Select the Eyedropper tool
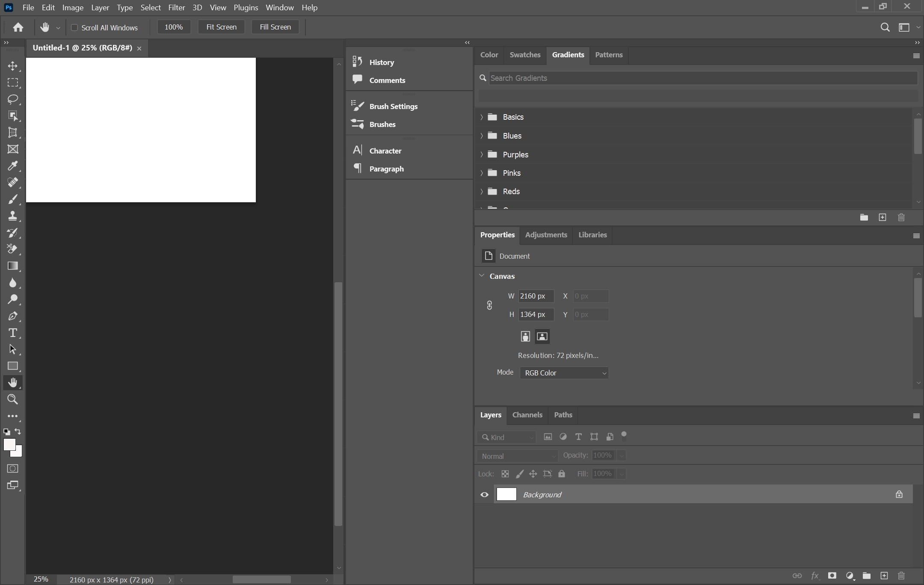The width and height of the screenshot is (924, 585). click(13, 166)
